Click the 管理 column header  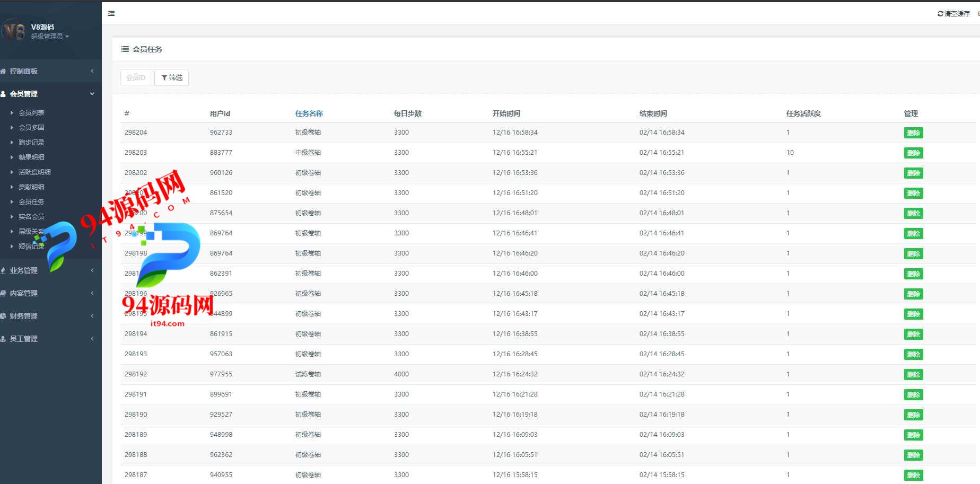click(911, 113)
